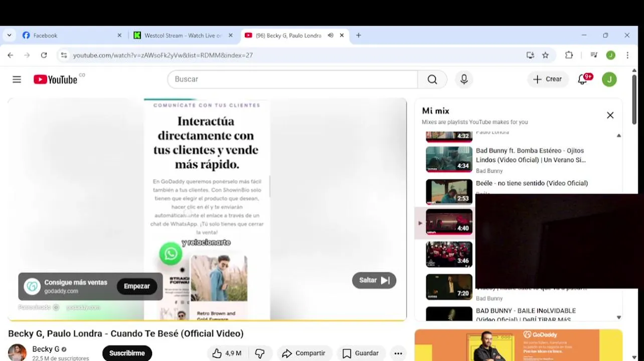Go to YouTube home via logo

[56, 79]
